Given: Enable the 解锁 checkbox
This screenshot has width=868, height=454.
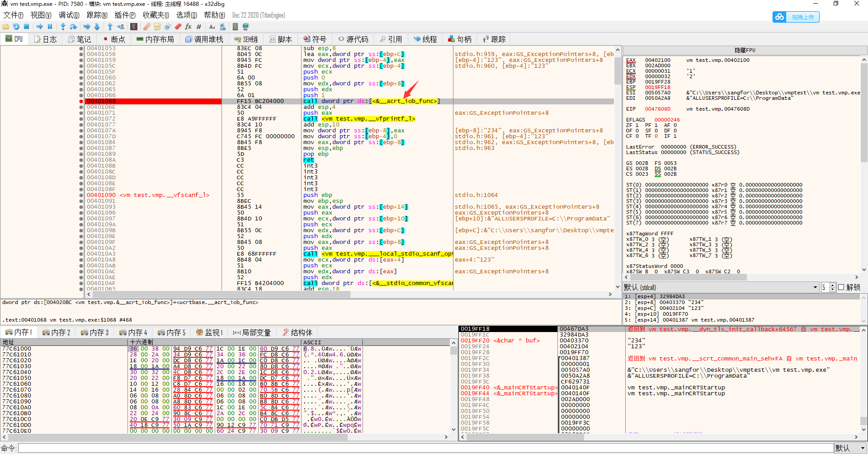Looking at the screenshot, I should (x=841, y=287).
